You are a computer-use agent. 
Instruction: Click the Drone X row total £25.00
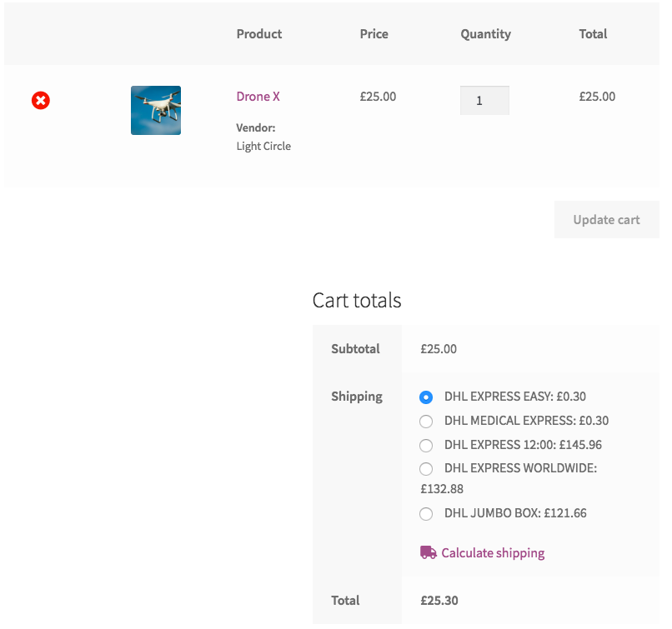(597, 97)
